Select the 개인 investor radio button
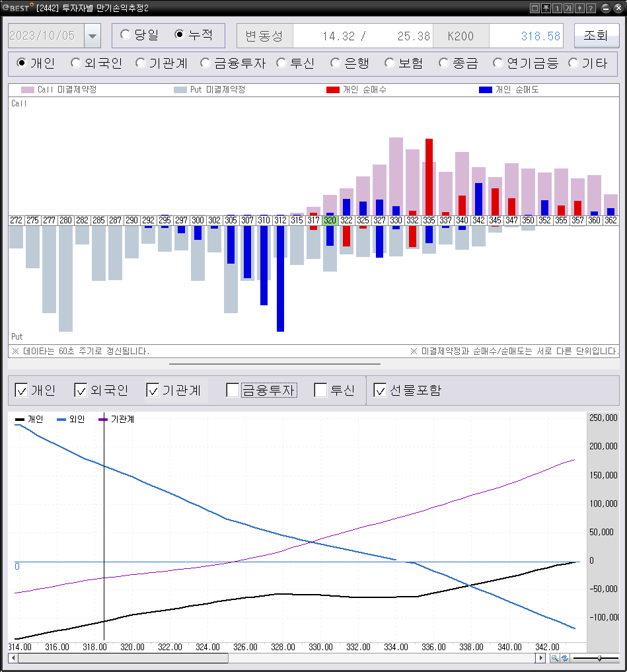Screen dimensions: 627x672 pos(21,63)
